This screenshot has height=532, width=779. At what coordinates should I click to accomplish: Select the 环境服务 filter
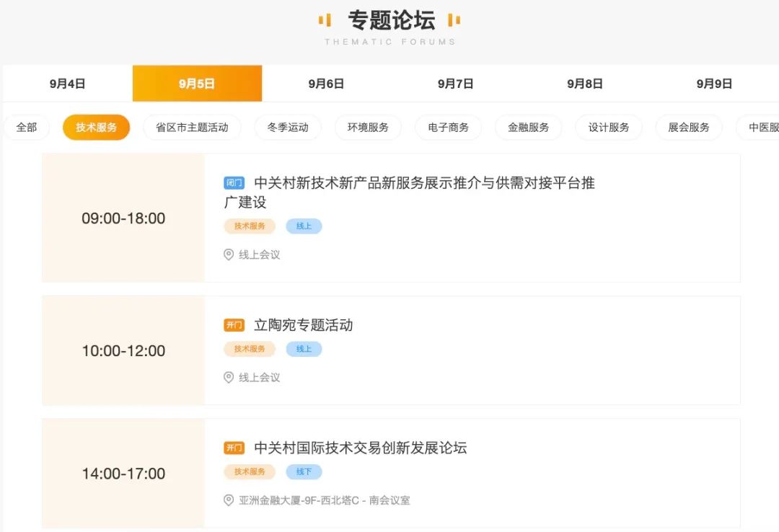coord(368,127)
